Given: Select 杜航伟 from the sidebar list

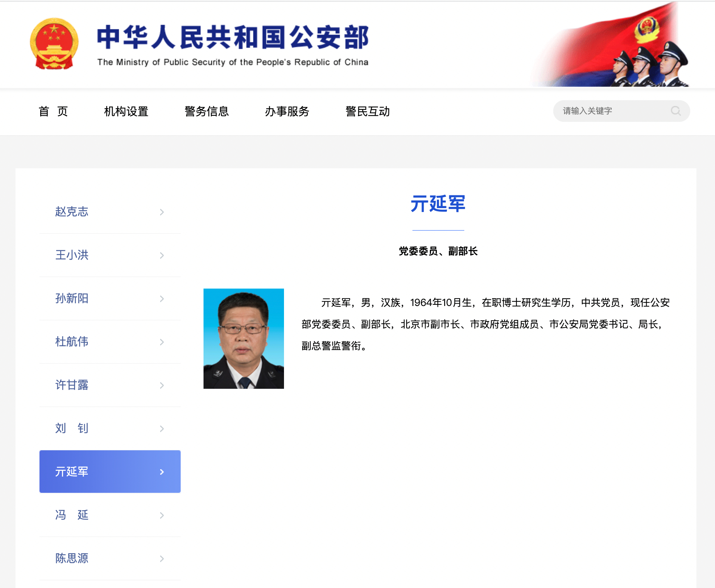Looking at the screenshot, I should [x=72, y=342].
